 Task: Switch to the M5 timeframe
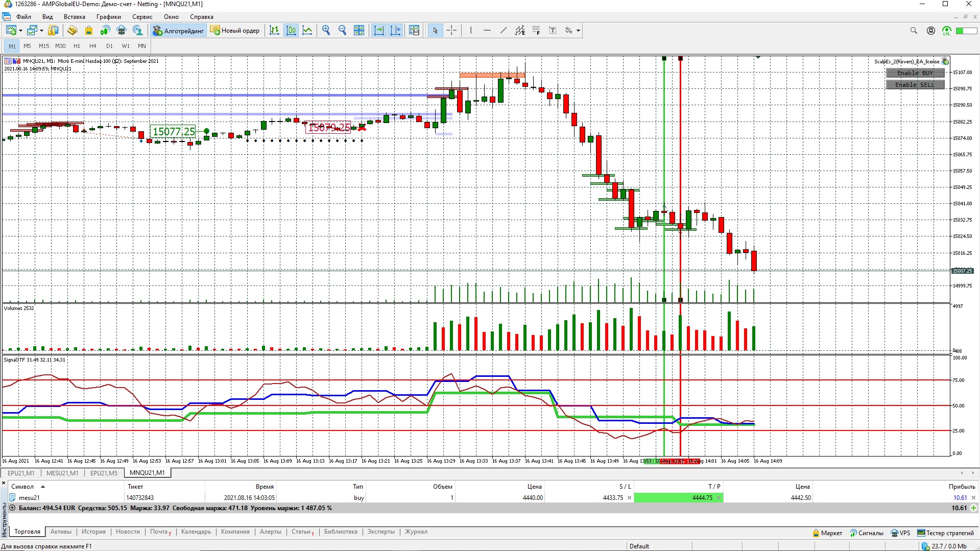28,46
